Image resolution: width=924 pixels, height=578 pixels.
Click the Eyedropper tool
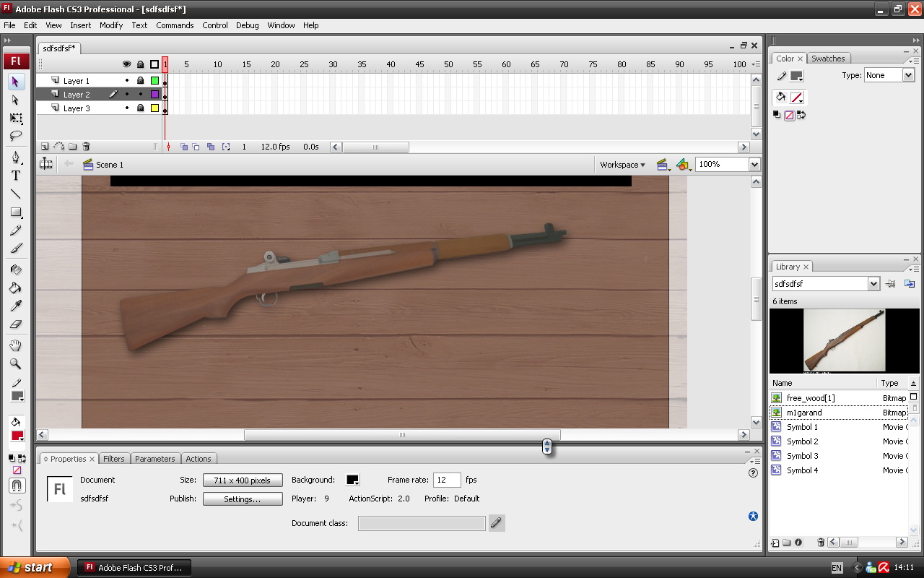16,306
